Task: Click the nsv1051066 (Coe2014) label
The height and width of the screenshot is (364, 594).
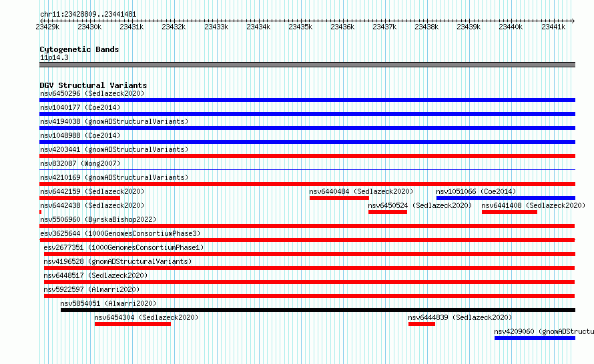Action: point(476,191)
